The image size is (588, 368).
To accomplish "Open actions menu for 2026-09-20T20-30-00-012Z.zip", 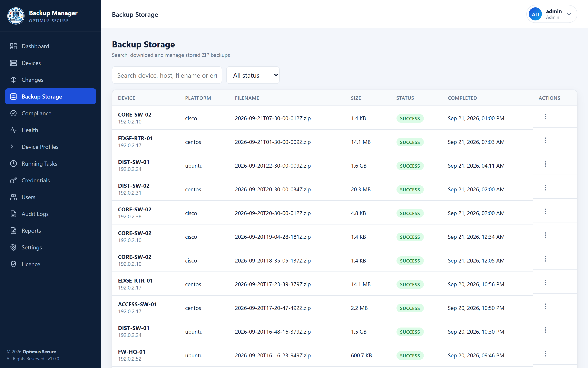I will coord(546,212).
